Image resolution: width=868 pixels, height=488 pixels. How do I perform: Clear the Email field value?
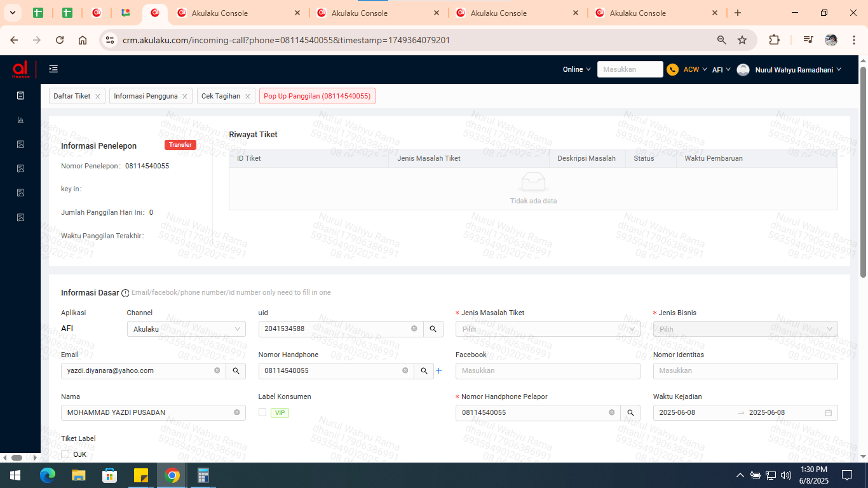point(217,370)
